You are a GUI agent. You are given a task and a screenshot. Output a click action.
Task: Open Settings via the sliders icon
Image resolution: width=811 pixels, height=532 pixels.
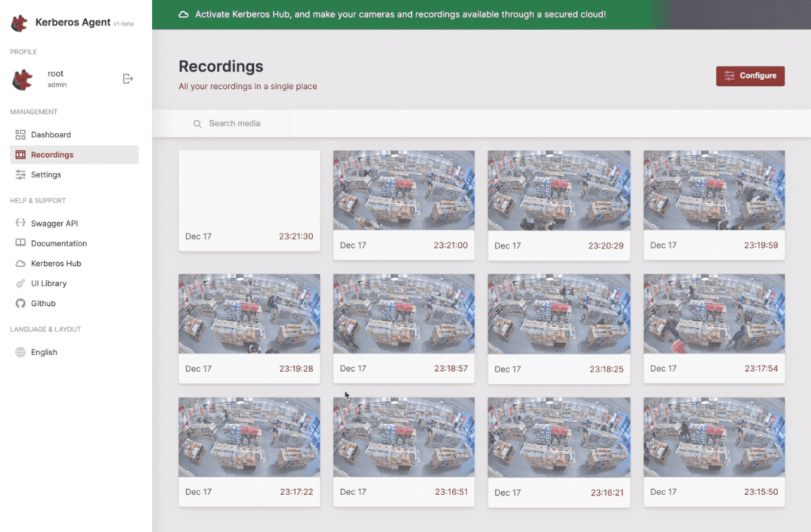(x=19, y=174)
